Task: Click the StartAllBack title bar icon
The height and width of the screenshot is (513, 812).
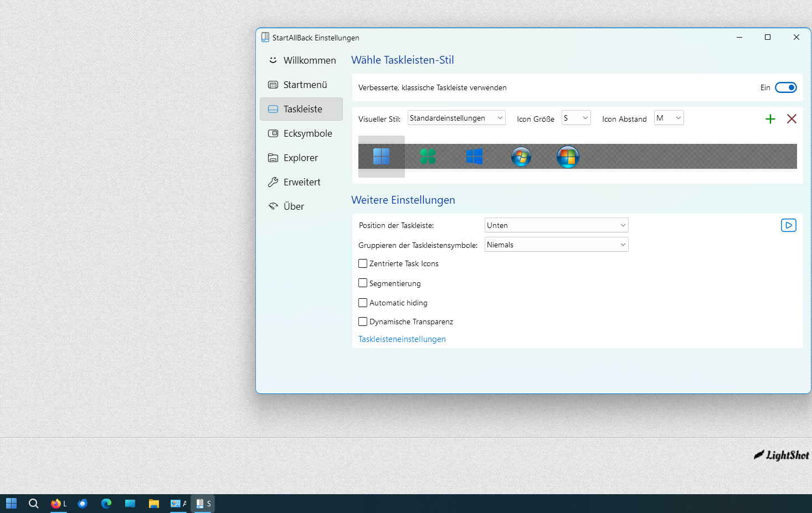Action: tap(265, 37)
